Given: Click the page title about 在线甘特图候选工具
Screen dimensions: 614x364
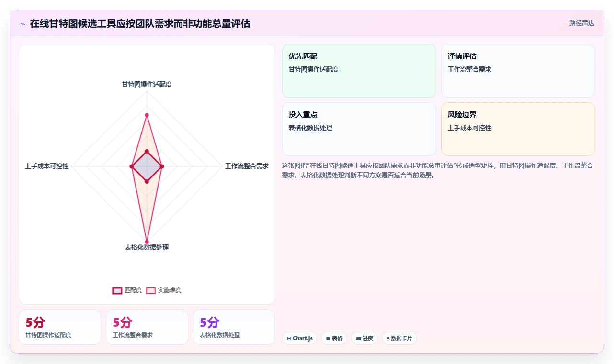Looking at the screenshot, I should pos(140,23).
